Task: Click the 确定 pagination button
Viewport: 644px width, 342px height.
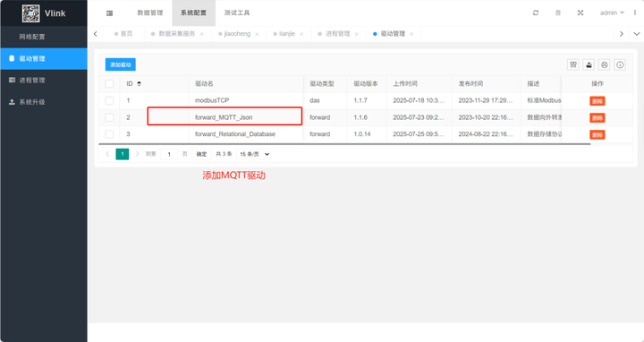Action: tap(201, 154)
